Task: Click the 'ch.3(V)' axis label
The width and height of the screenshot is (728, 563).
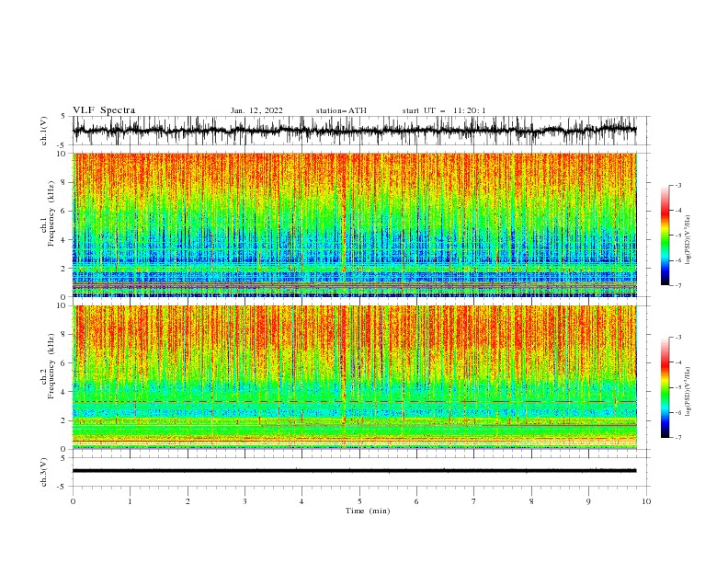Action: tap(44, 472)
